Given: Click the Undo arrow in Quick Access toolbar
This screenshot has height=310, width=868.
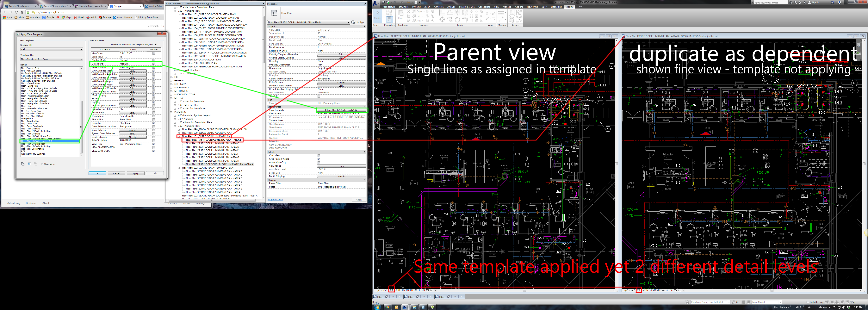Looking at the screenshot, I should (395, 2).
